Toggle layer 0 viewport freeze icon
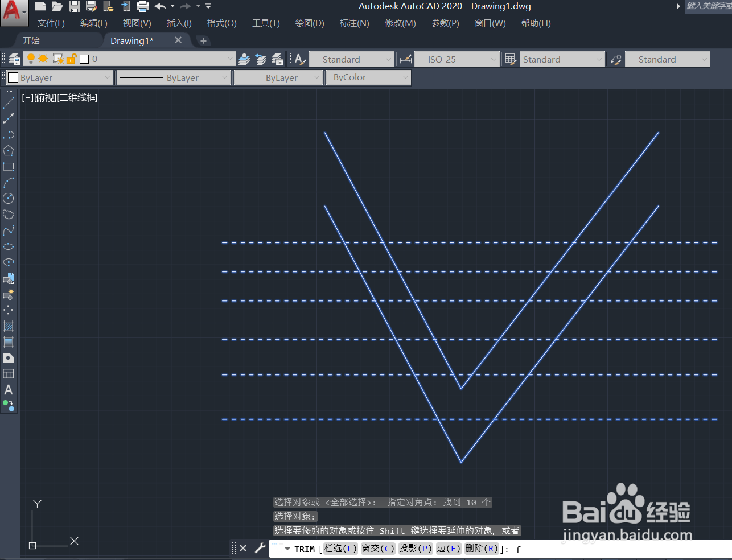This screenshot has width=732, height=560. point(58,59)
